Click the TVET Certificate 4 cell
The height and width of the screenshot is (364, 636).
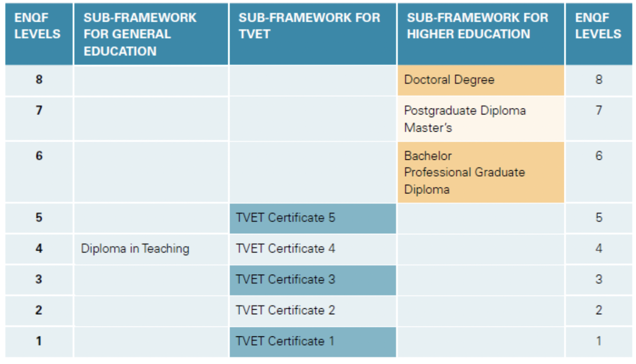coord(313,249)
